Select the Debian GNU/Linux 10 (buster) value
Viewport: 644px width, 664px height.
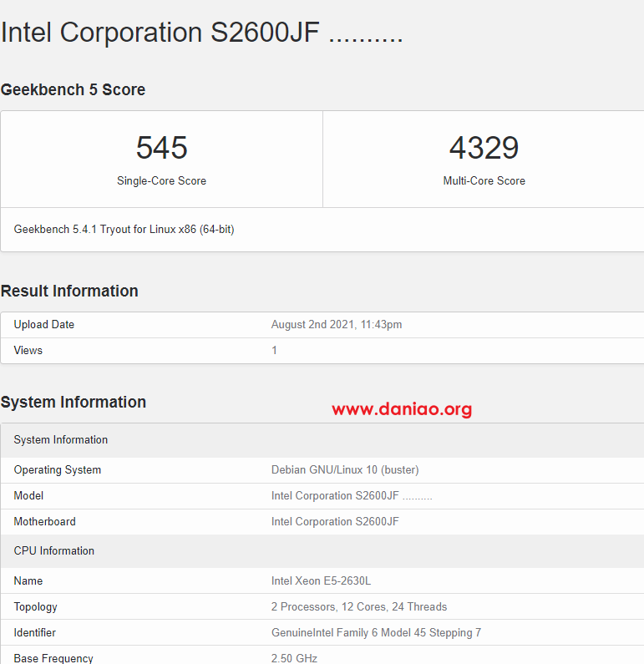tap(345, 470)
